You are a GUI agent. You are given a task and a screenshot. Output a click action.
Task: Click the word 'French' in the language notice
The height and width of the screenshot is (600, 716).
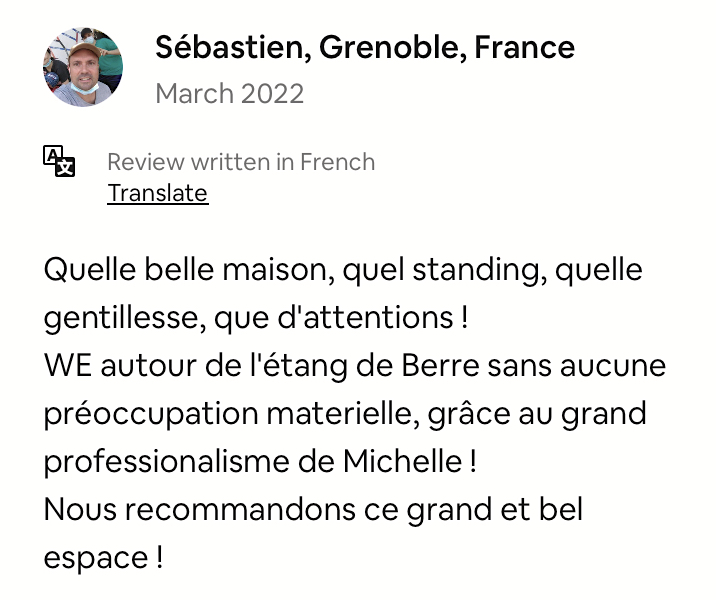pyautogui.click(x=337, y=162)
